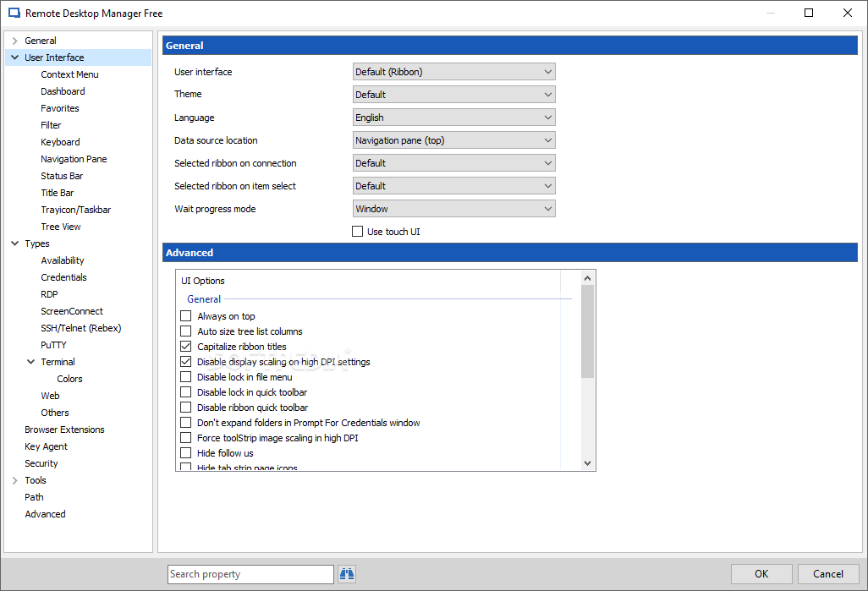
Task: Check the Hide follow us option
Action: click(186, 453)
